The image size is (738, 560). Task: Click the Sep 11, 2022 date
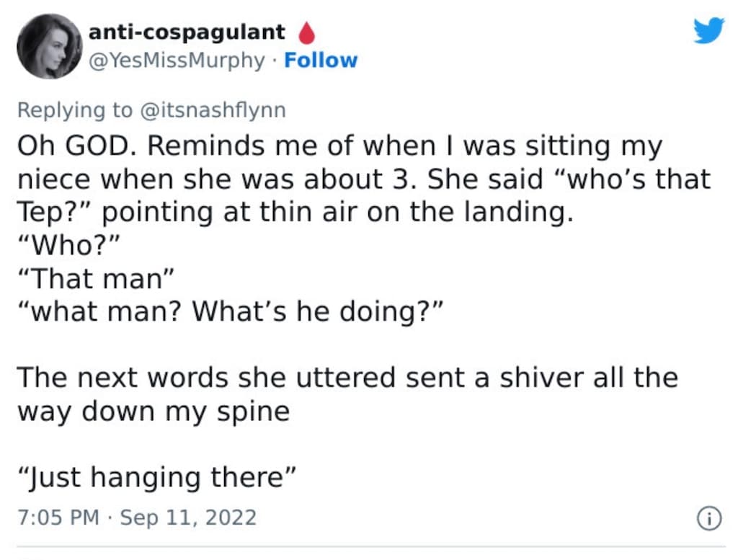(188, 517)
